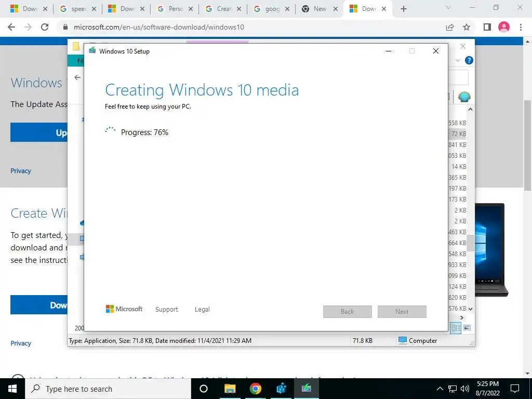
Task: Open Cortana circle icon on taskbar
Action: [x=204, y=389]
